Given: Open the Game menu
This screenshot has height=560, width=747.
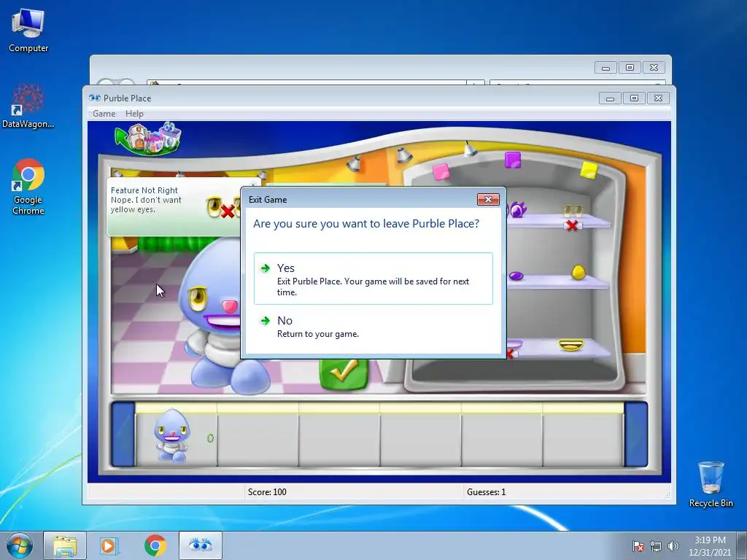Looking at the screenshot, I should click(x=104, y=114).
